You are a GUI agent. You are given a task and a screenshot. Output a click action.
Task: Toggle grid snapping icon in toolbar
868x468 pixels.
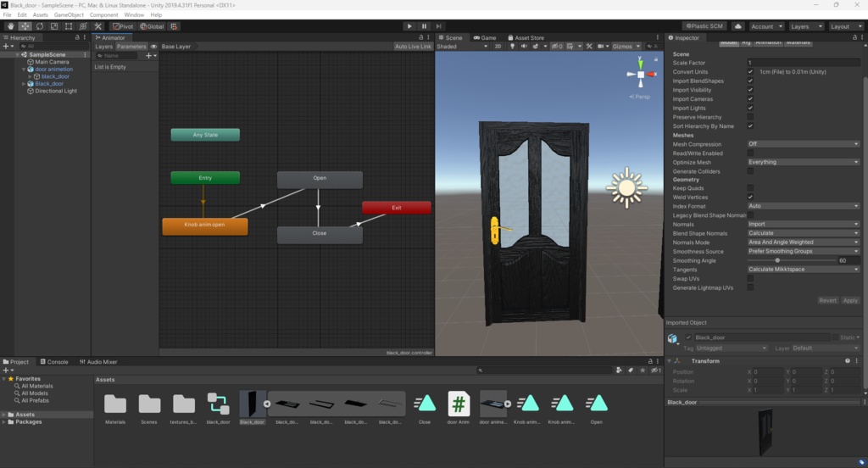point(174,26)
